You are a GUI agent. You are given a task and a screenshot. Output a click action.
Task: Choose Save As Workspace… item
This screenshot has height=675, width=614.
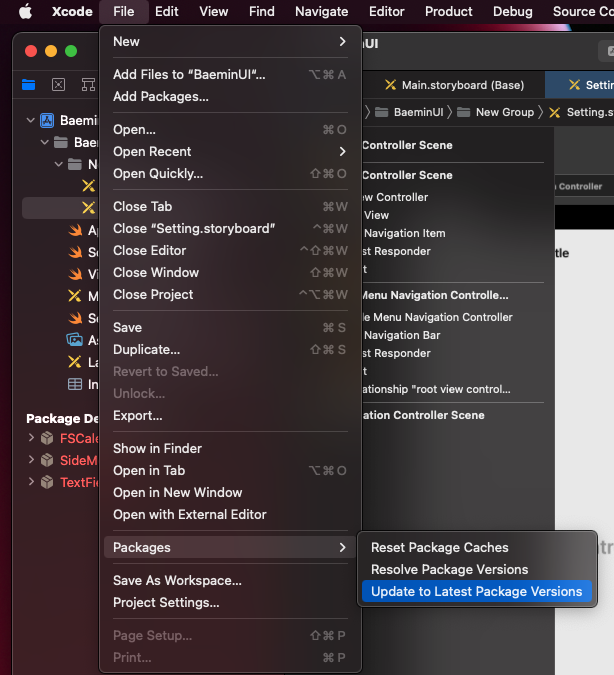230,580
